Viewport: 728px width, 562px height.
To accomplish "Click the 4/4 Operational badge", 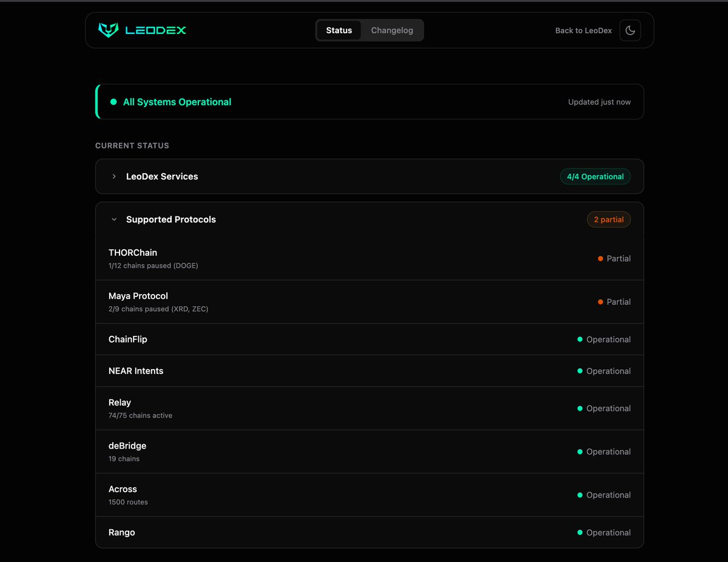I will [595, 176].
